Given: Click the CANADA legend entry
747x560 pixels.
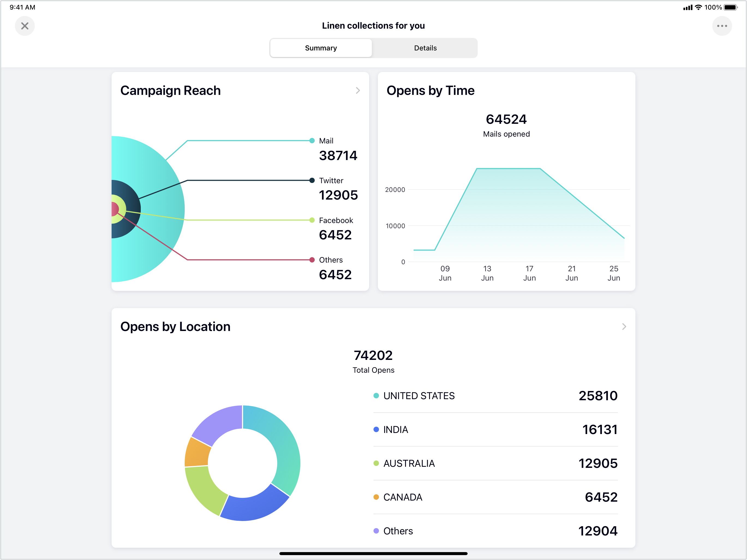Looking at the screenshot, I should [402, 497].
